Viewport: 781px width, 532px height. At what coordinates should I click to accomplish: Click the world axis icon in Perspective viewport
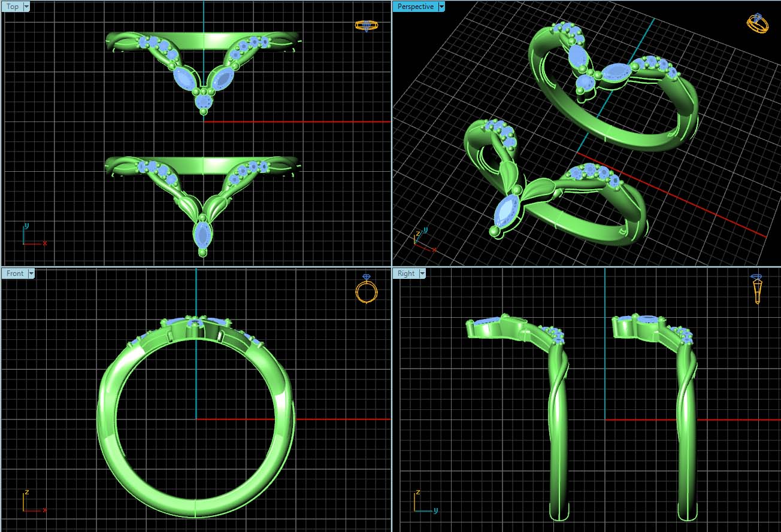(421, 238)
